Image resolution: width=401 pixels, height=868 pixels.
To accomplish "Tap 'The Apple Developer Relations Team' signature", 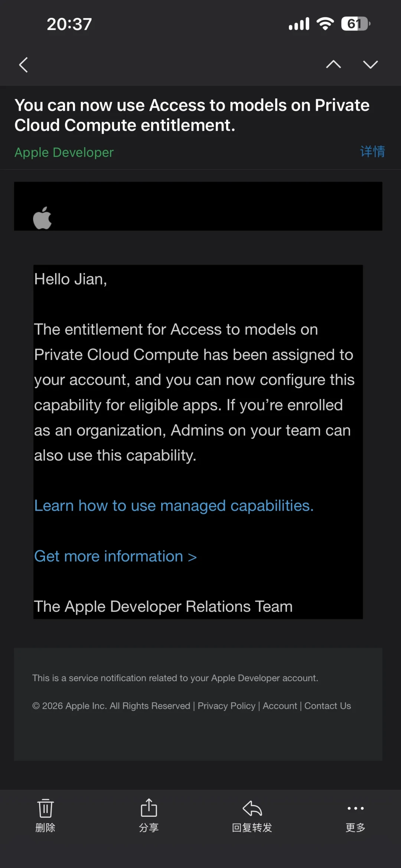I will pos(163,607).
